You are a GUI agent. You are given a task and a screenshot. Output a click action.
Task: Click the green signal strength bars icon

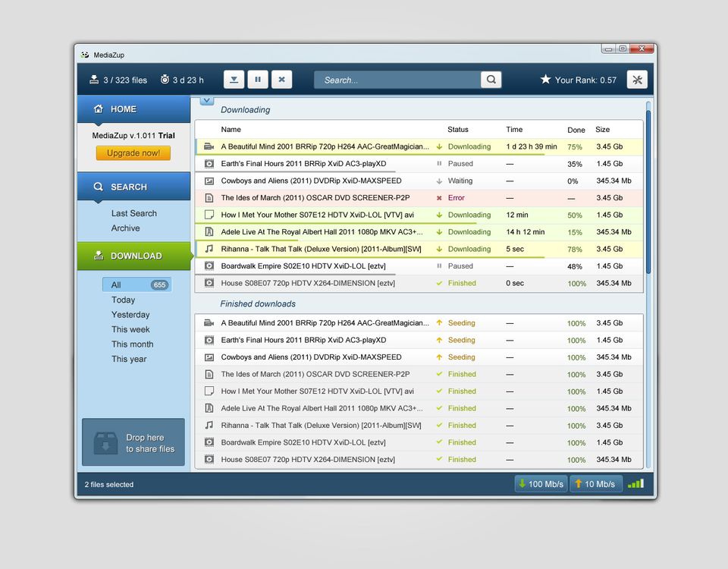[x=635, y=484]
